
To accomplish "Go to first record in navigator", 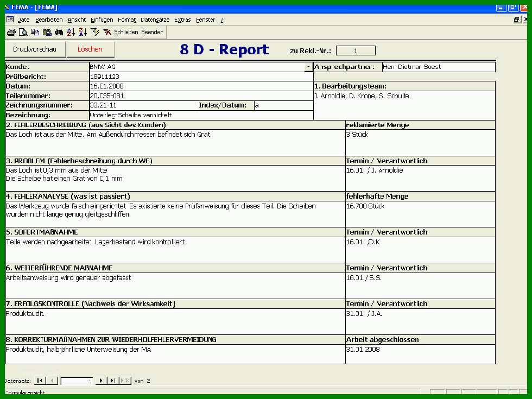I will pyautogui.click(x=40, y=381).
